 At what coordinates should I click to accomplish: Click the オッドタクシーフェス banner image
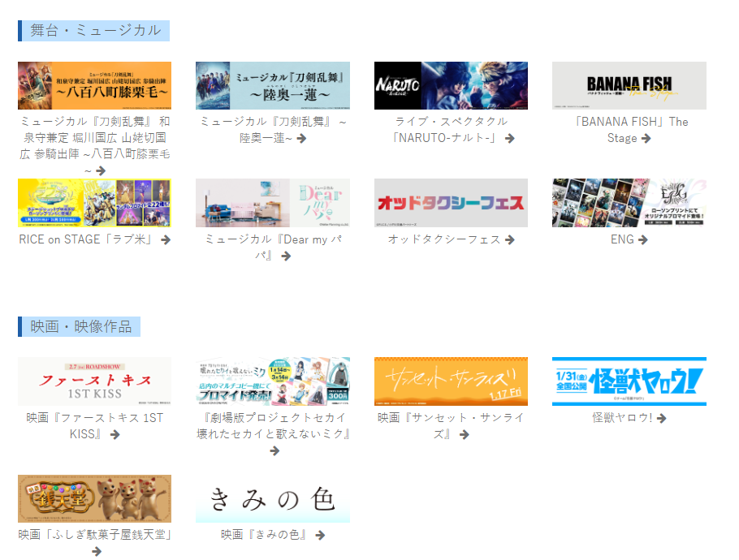point(451,203)
